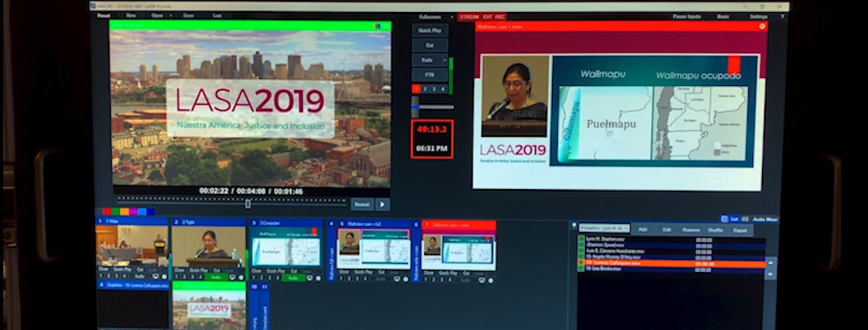Screen dimensions: 868x330
Task: Click Edit in the playlist panel
Action: click(x=667, y=229)
